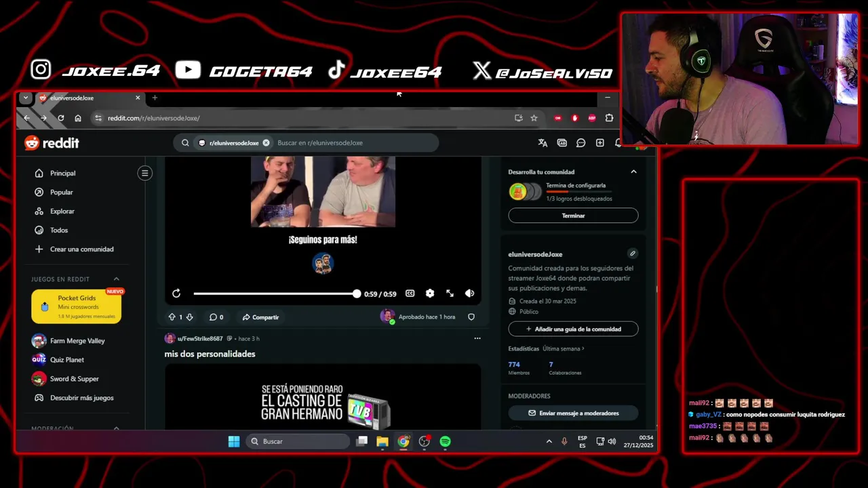Bookmark this page with the star
The image size is (868, 488).
pyautogui.click(x=534, y=118)
